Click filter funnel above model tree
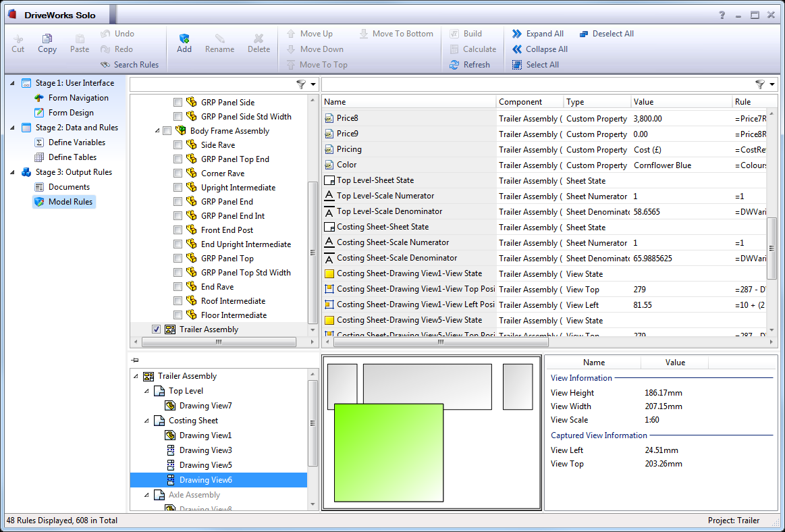 pos(301,84)
